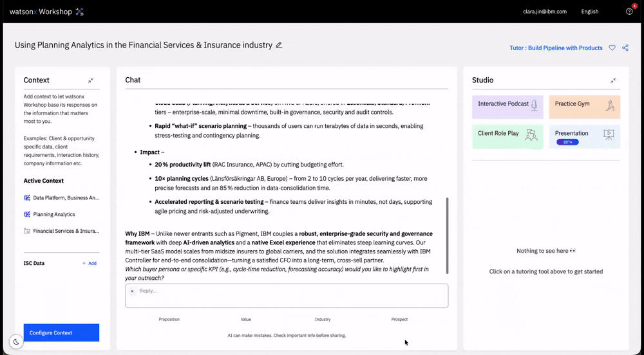Collapse the Studio panel

click(613, 80)
